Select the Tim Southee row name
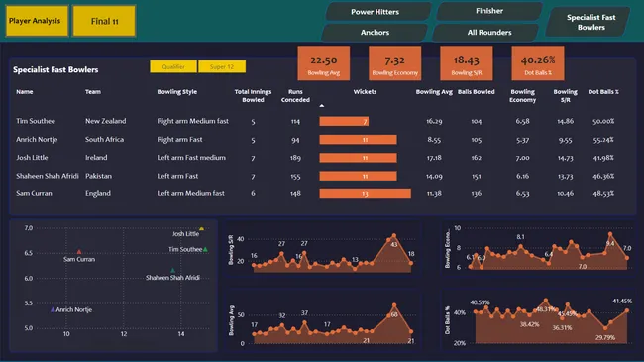The width and height of the screenshot is (644, 362). coord(36,121)
